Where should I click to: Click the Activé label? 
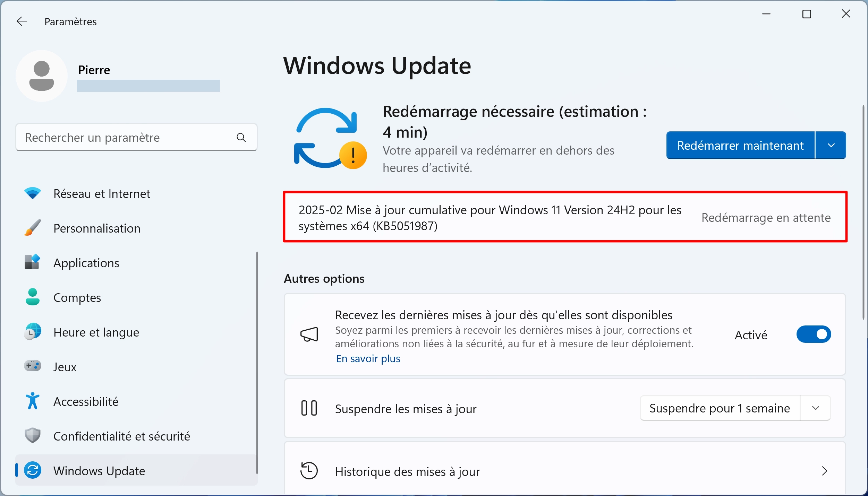tap(751, 335)
